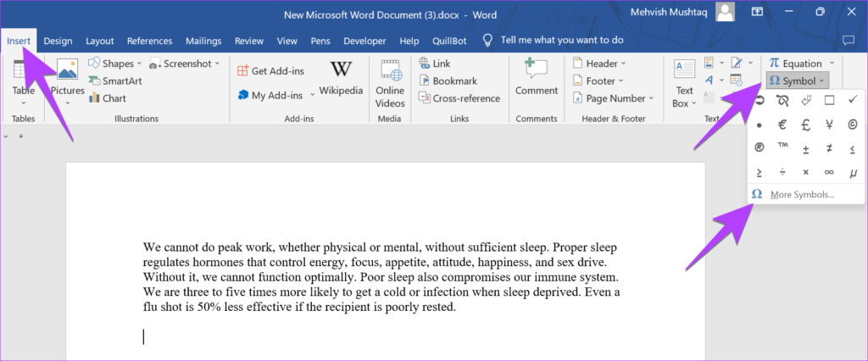Insert the check mark symbol
This screenshot has height=361, width=868.
[x=853, y=100]
